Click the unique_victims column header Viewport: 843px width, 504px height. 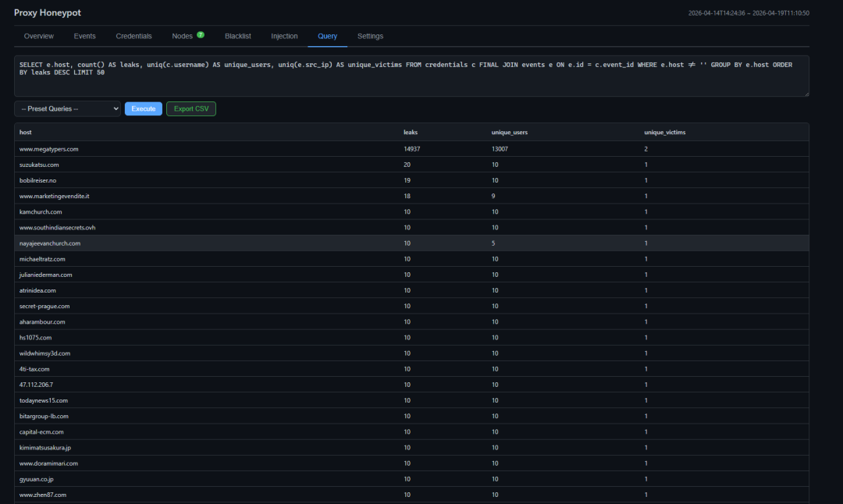coord(664,132)
